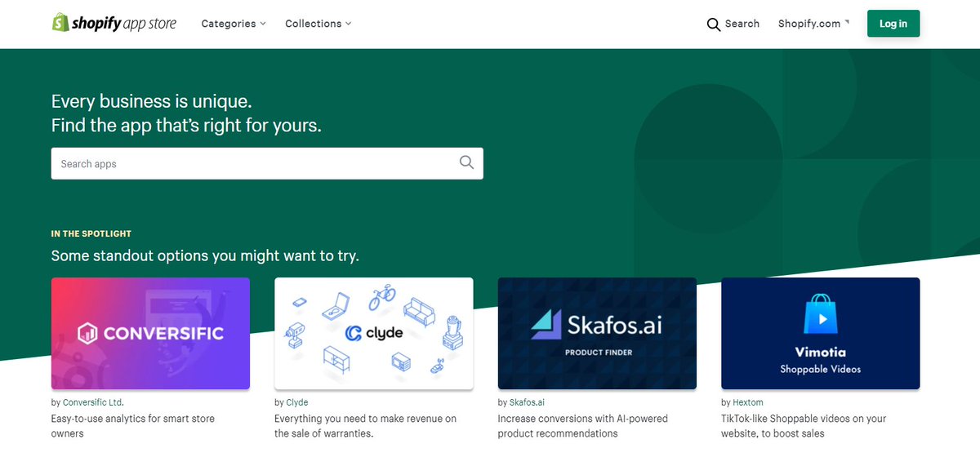980x466 pixels.
Task: Open the Shopify.com external link
Action: pos(813,24)
